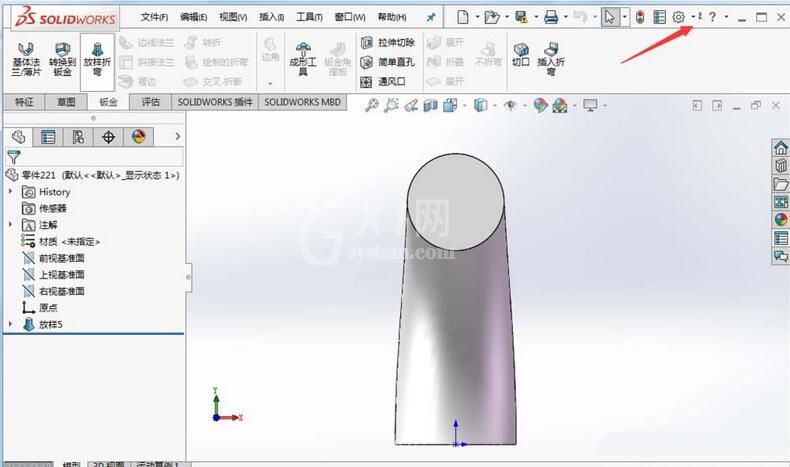The width and height of the screenshot is (790, 467).
Task: Click Zoom to Fit magnifier icon
Action: point(371,105)
